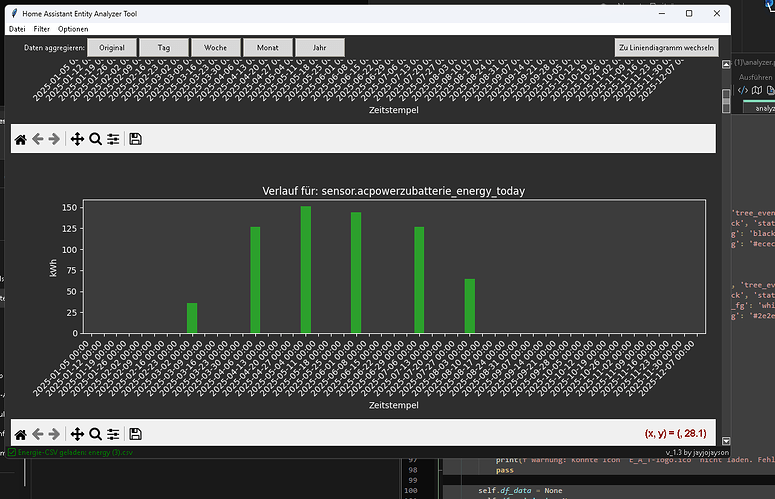
Task: Reset view with upper toolbar home icon
Action: coord(20,139)
